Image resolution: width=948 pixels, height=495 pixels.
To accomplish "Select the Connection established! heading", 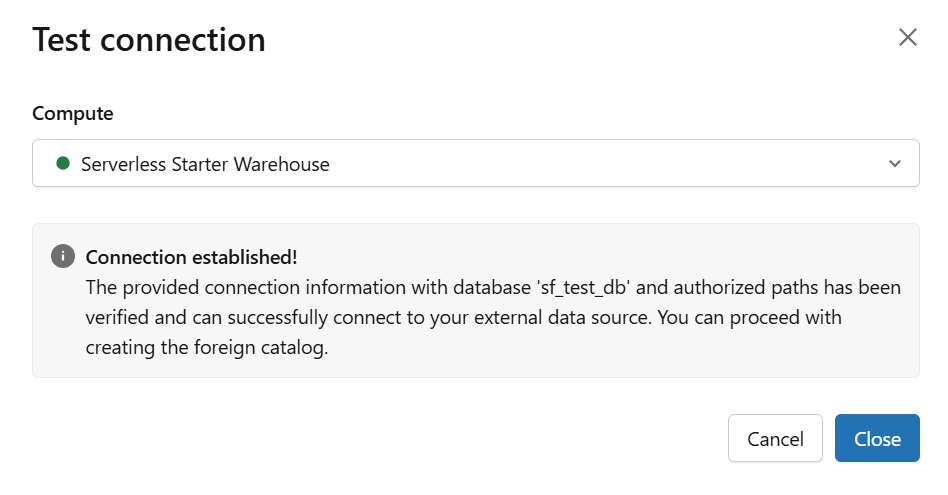I will coord(191,257).
